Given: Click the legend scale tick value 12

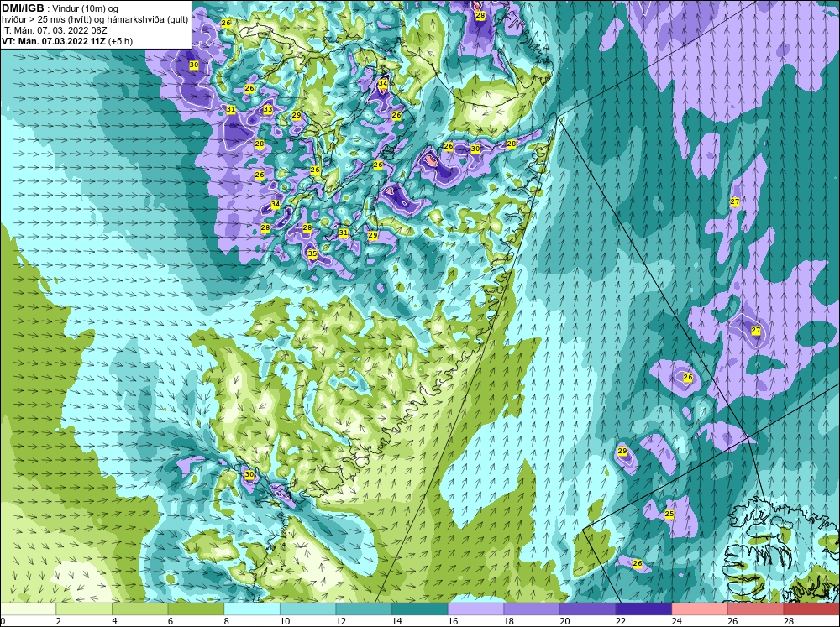Looking at the screenshot, I should 341,621.
